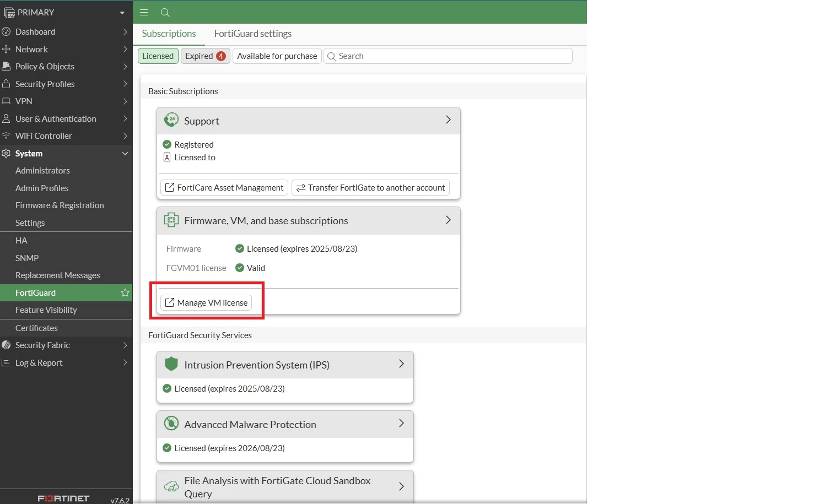Click the User & Authentication person icon
Image resolution: width=814 pixels, height=504 pixels.
click(x=7, y=118)
